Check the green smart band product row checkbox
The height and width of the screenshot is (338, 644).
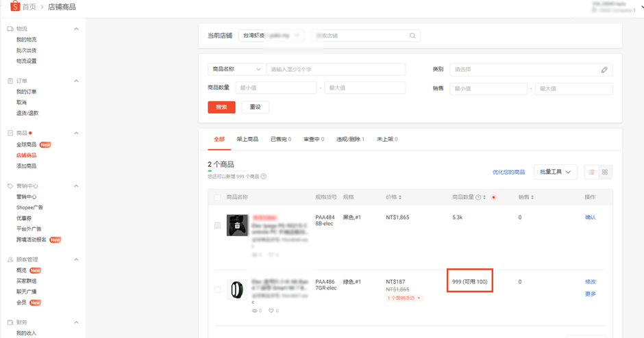coord(217,289)
